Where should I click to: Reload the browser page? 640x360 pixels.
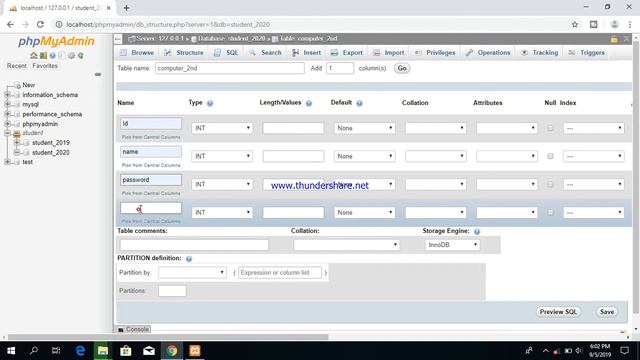click(40, 24)
